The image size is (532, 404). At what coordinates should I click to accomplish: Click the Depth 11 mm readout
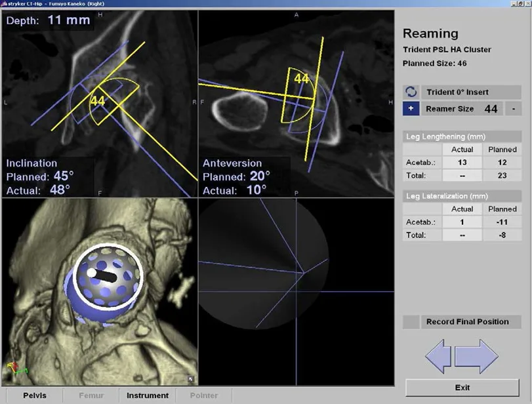point(48,20)
